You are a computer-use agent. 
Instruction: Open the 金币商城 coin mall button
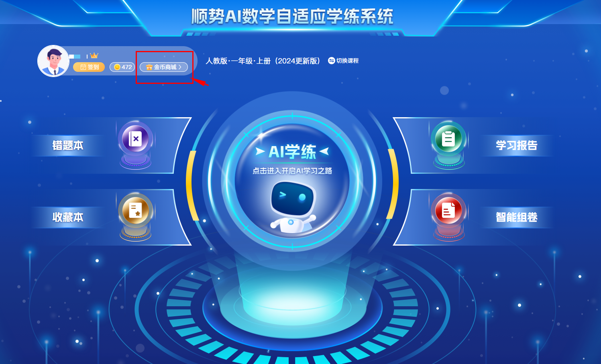coord(164,67)
